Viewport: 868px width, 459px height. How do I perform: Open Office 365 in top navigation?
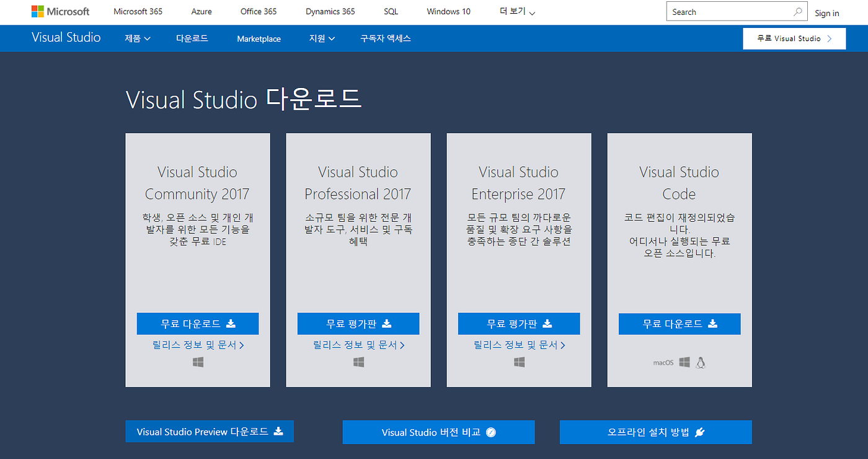[x=259, y=12]
